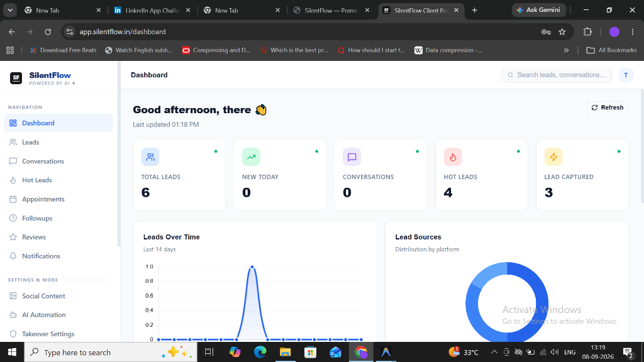Switch to the SilentFlow — Premium tab
The width and height of the screenshot is (644, 362).
click(331, 10)
